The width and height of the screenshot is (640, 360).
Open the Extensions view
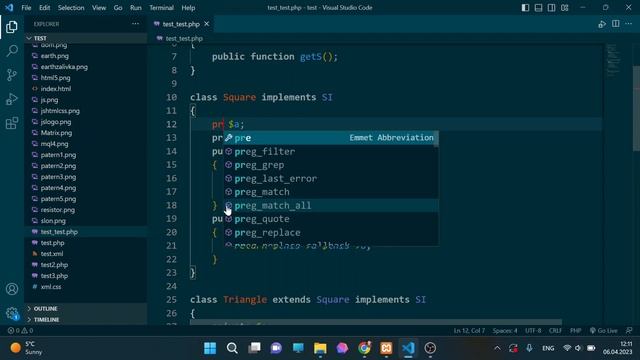[x=12, y=123]
